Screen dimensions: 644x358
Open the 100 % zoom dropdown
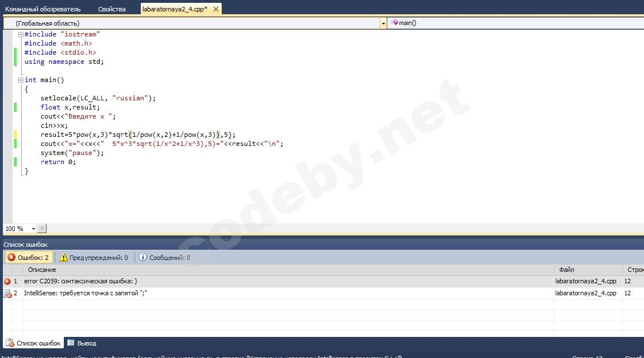coord(33,229)
